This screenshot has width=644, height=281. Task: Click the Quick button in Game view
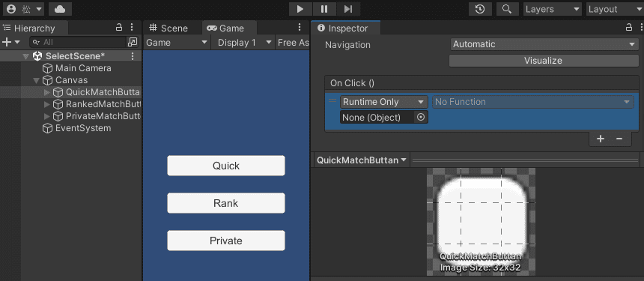226,166
